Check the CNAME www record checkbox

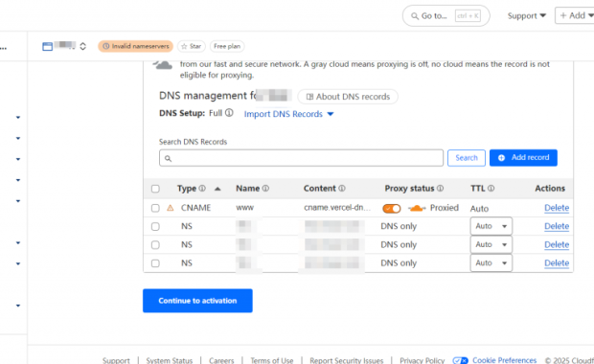pos(155,208)
